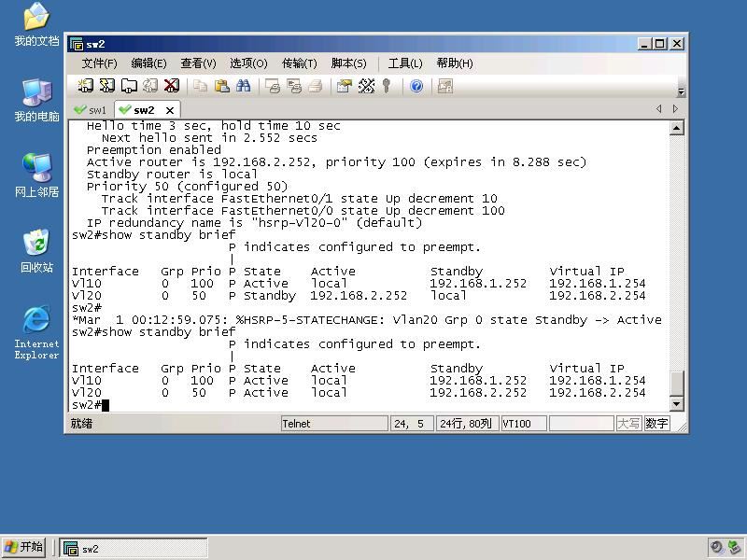747x560 pixels.
Task: Click the Copy toolbar icon
Action: [201, 86]
